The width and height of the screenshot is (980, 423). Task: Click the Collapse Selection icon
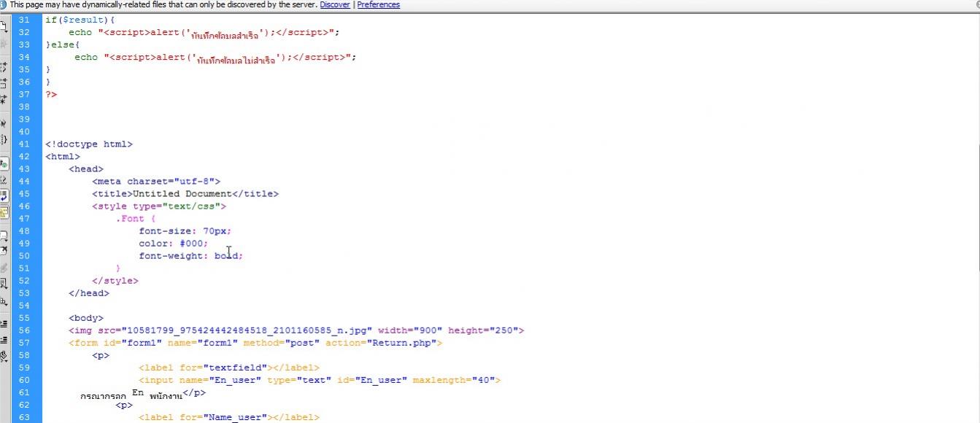4,82
